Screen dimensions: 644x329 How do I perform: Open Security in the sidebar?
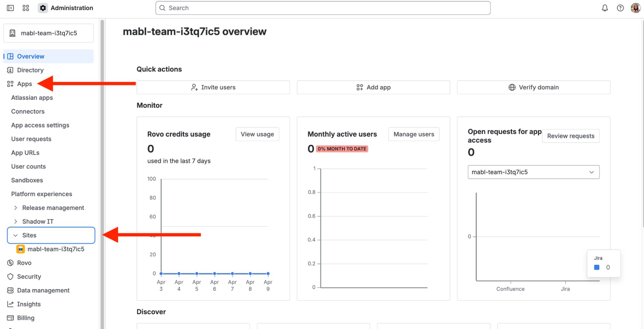29,277
